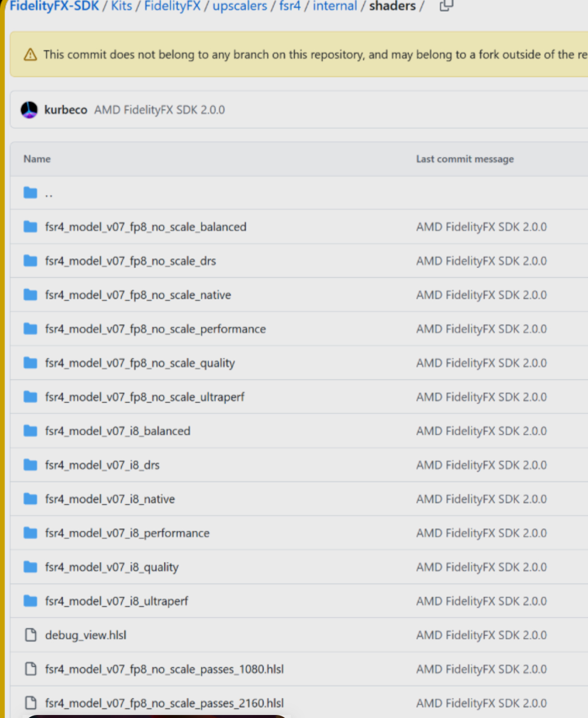
Task: Click folder icon for i8_quality
Action: 30,567
